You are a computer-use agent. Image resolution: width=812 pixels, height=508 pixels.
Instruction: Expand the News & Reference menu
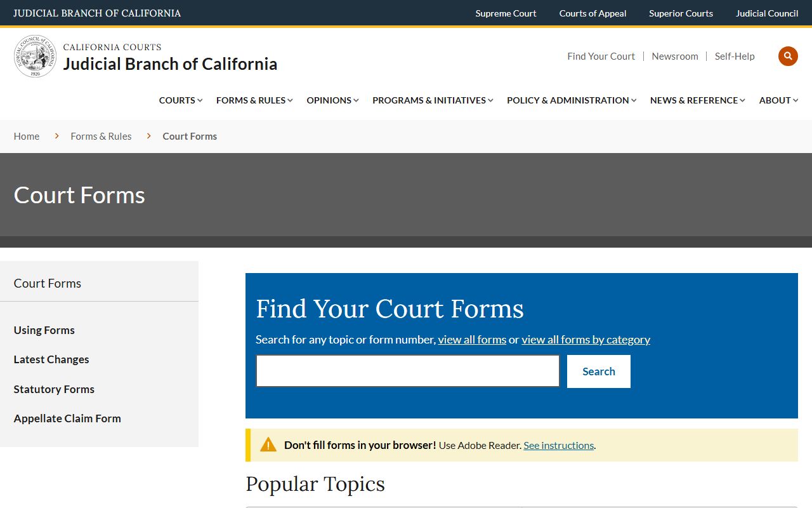coord(698,100)
